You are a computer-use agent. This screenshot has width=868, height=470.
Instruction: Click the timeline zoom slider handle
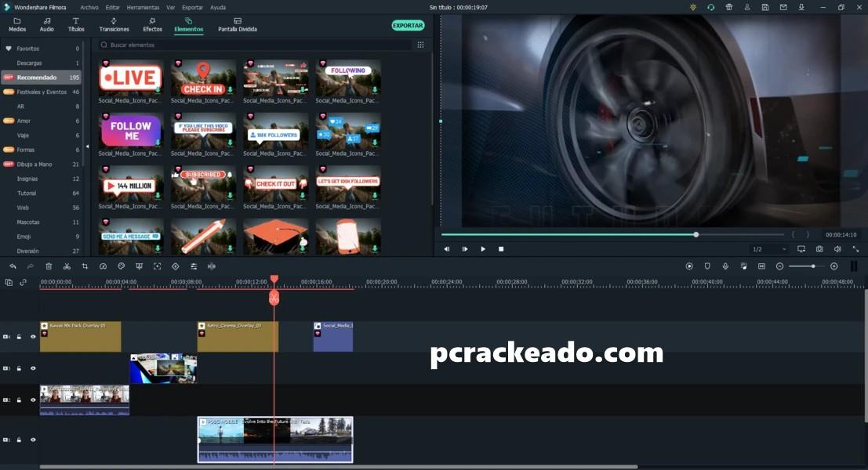813,266
